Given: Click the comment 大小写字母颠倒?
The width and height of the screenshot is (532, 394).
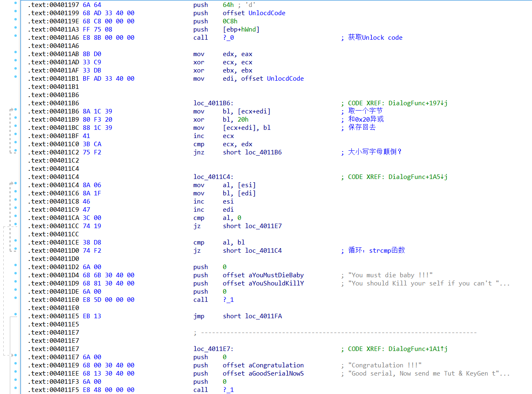Looking at the screenshot, I should (x=375, y=152).
